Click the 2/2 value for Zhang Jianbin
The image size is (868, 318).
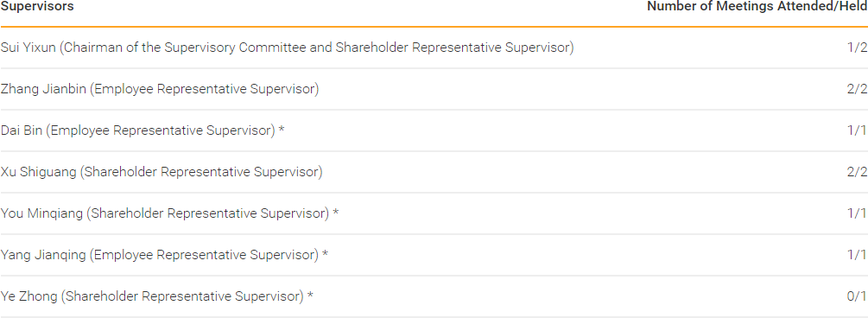point(857,89)
